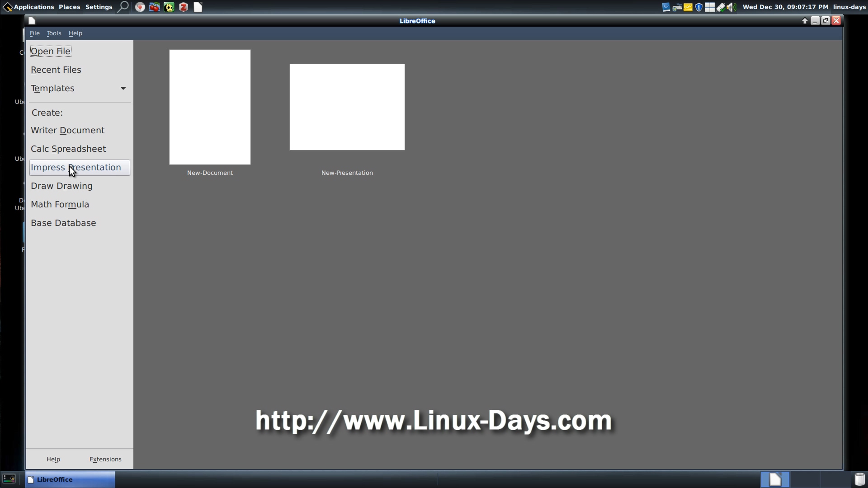The width and height of the screenshot is (868, 488).
Task: Click the date and time clock
Action: point(785,7)
